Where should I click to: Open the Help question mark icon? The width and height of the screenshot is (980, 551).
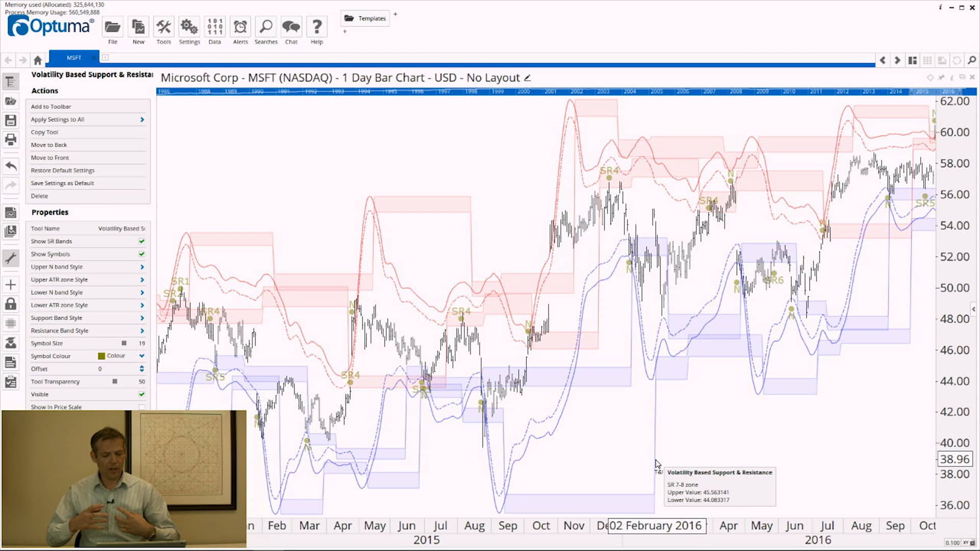(x=317, y=27)
